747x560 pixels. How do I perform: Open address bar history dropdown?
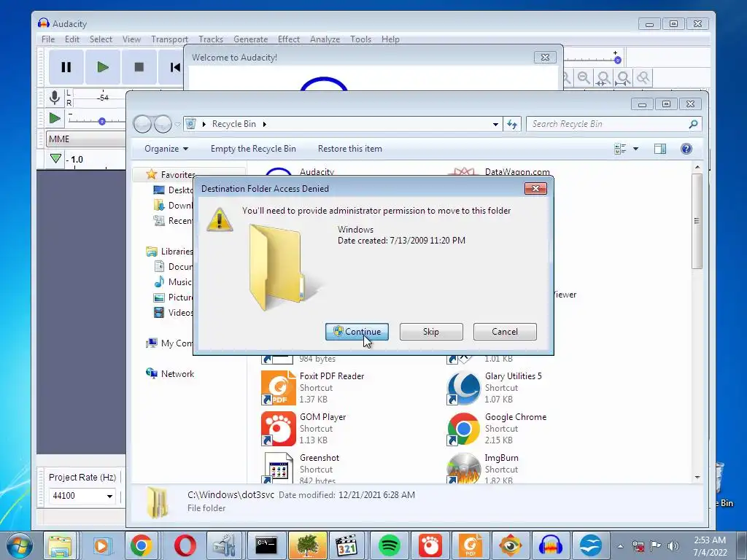click(495, 124)
